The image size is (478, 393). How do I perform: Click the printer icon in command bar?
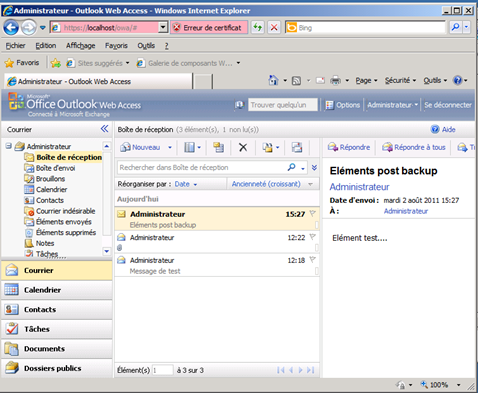pos(335,81)
